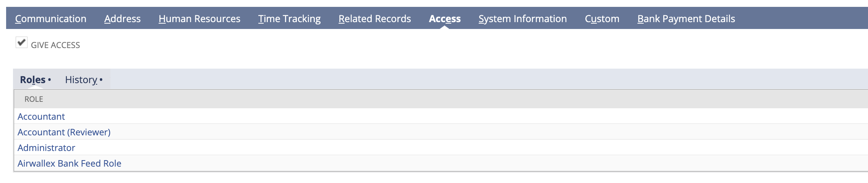This screenshot has height=183, width=868.
Task: Switch to the Custom tab
Action: [602, 19]
